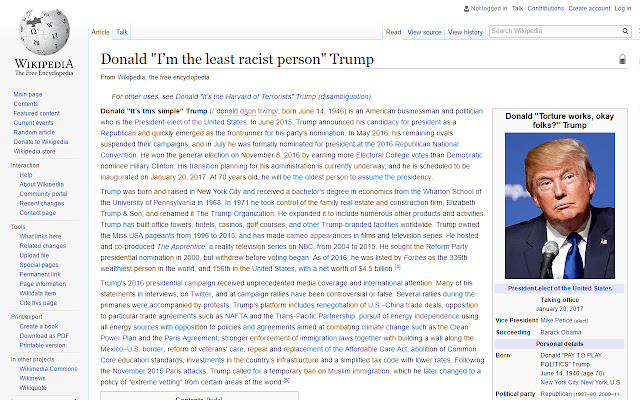Click Mike Pence in infobox

[x=556, y=321]
